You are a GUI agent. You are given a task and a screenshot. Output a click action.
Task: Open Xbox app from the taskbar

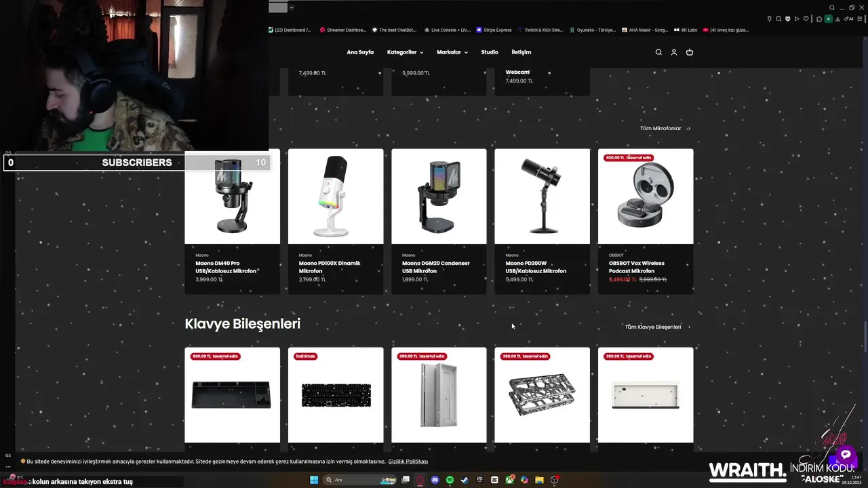(x=509, y=480)
